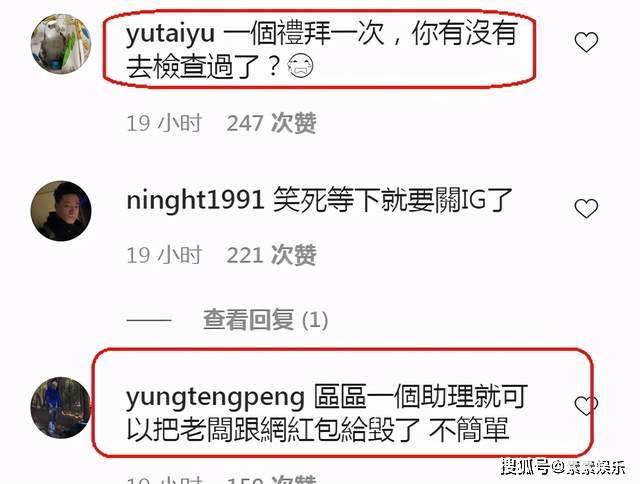Visit the yutaiyu username link
The width and height of the screenshot is (640, 484).
tap(170, 34)
